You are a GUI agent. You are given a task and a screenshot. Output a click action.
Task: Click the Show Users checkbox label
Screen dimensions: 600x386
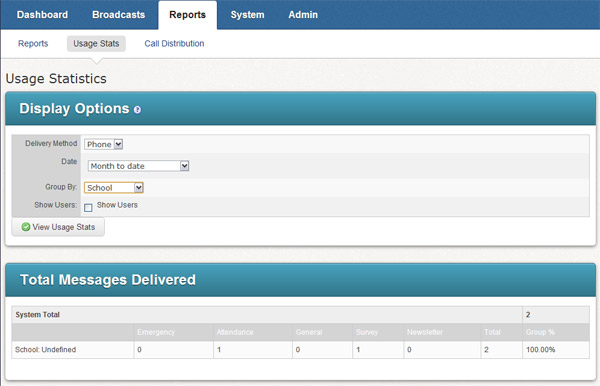pos(117,205)
